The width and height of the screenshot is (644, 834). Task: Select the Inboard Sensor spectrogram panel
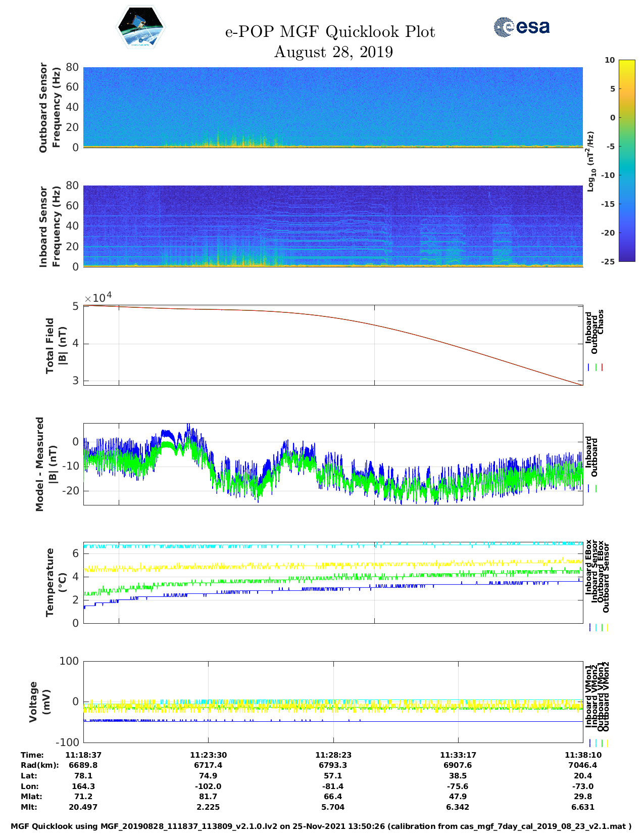pos(333,226)
